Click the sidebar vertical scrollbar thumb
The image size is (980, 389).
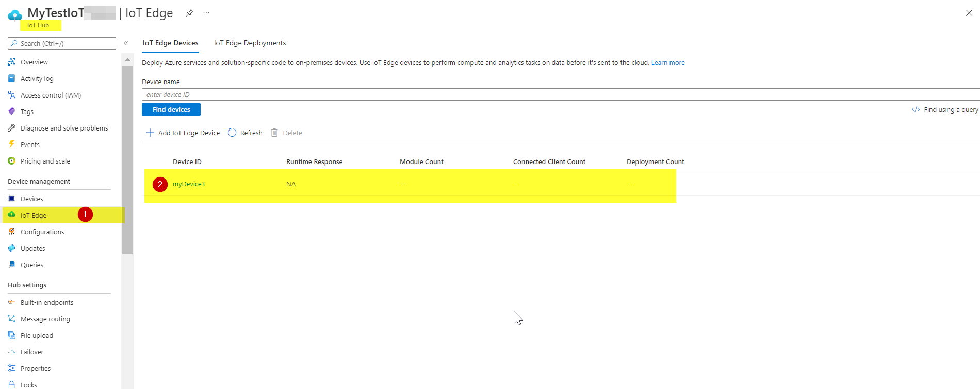[127, 160]
